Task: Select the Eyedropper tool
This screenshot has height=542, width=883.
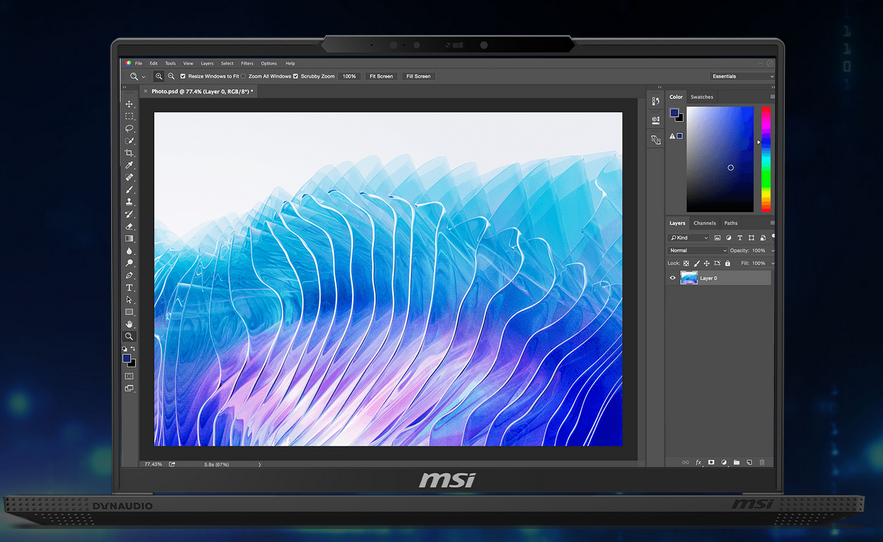Action: click(129, 165)
